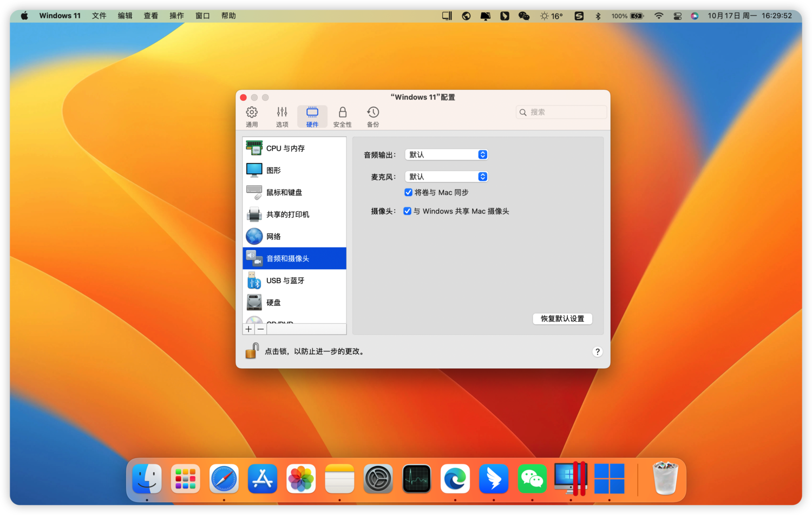This screenshot has width=812, height=515.
Task: Toggle 将卷与 Mac 同步 checkbox
Action: click(408, 192)
